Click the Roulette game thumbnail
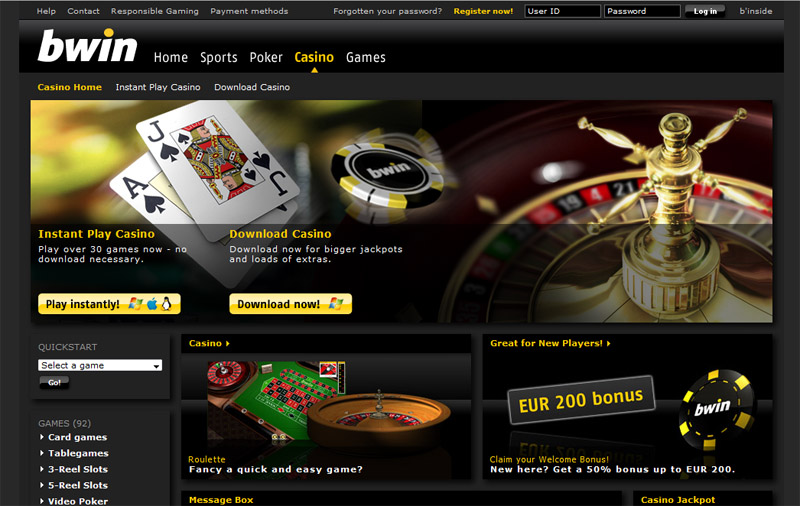This screenshot has width=800, height=506. (327, 404)
